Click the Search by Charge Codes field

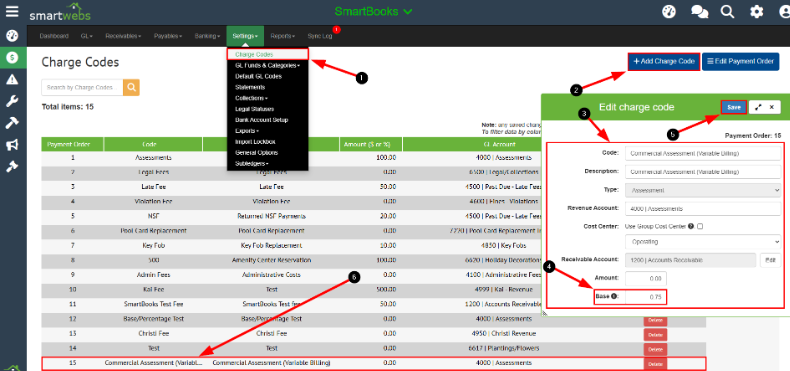pyautogui.click(x=82, y=87)
